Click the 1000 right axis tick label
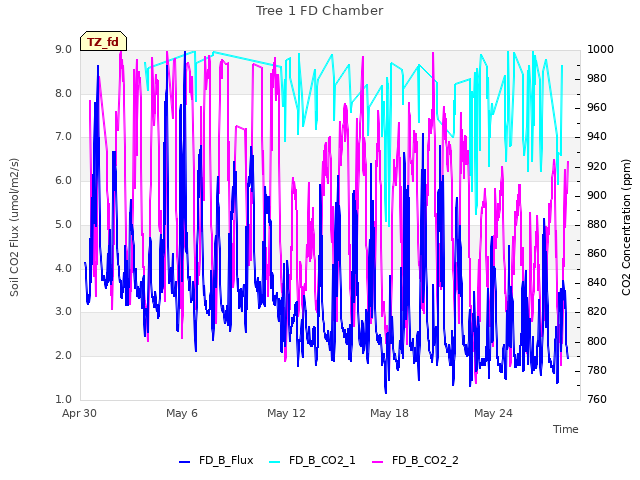The height and width of the screenshot is (480, 640). pyautogui.click(x=600, y=49)
